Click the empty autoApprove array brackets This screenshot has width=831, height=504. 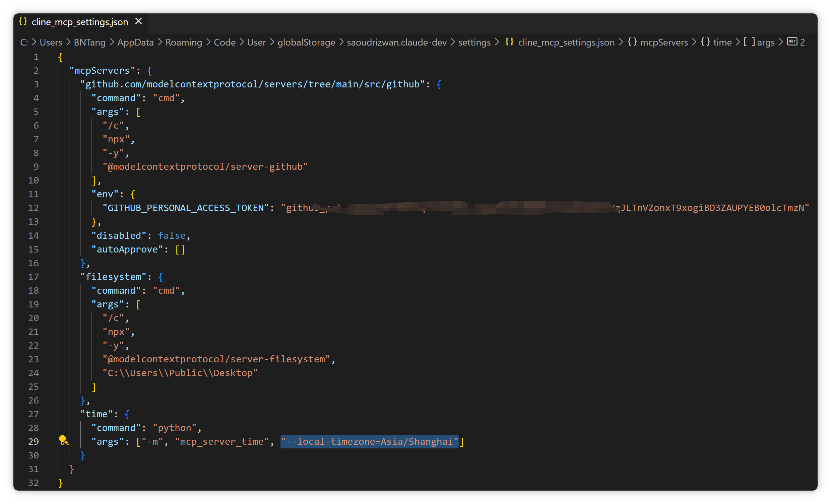coord(180,249)
